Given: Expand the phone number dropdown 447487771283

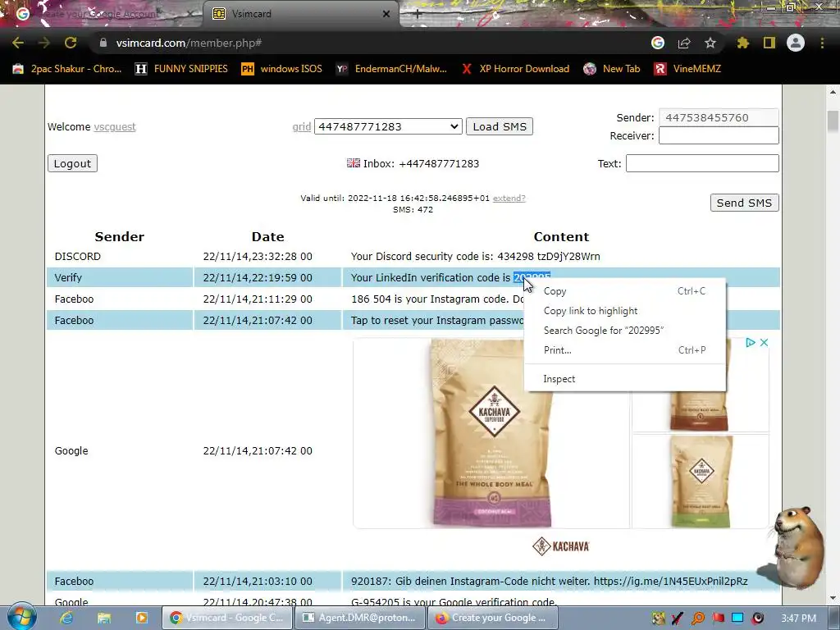Looking at the screenshot, I should pyautogui.click(x=388, y=126).
